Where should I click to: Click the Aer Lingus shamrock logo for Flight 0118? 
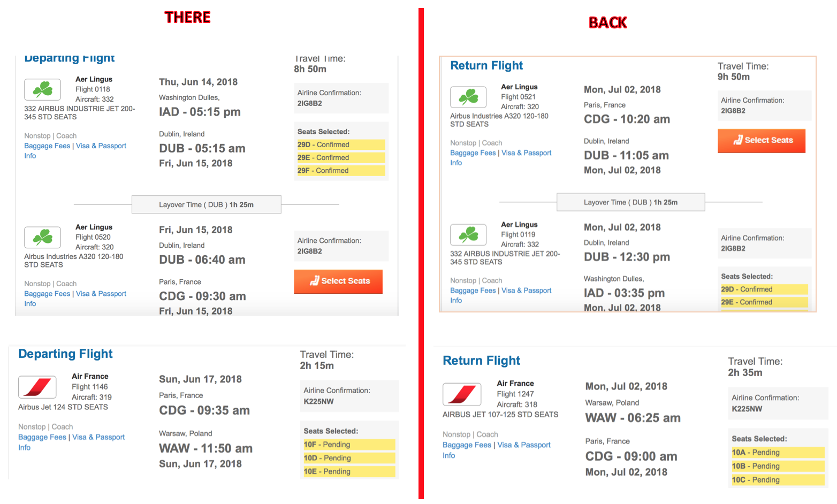pyautogui.click(x=43, y=89)
